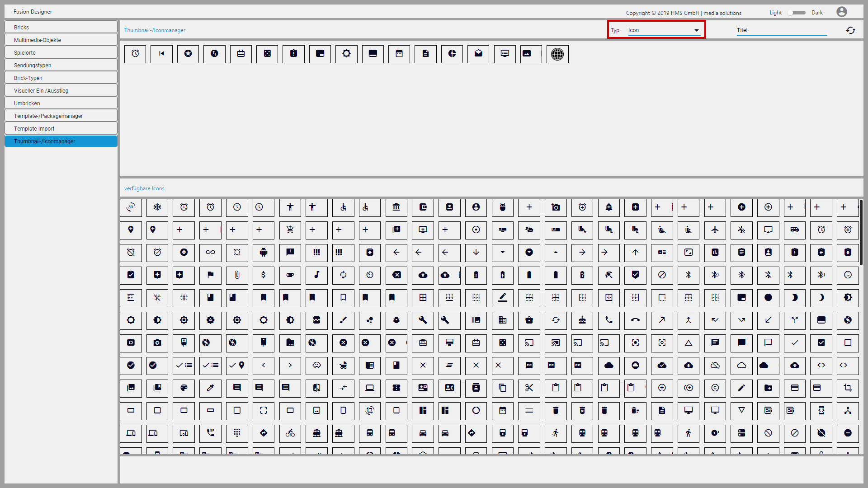This screenshot has height=488, width=868.
Task: Select the globe icon in thumbnail row
Action: [557, 54]
